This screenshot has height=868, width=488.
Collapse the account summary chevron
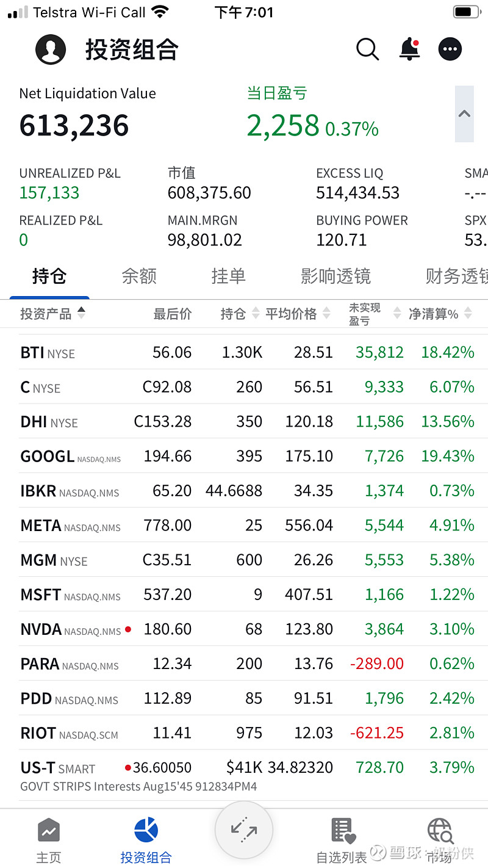[x=464, y=114]
